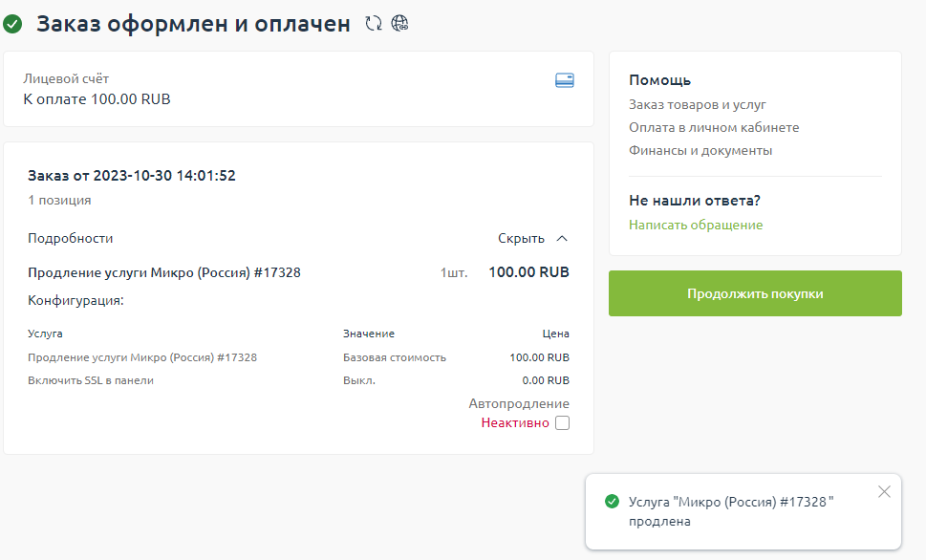Click the green check icon in the notification
The width and height of the screenshot is (926, 560).
coord(612,502)
